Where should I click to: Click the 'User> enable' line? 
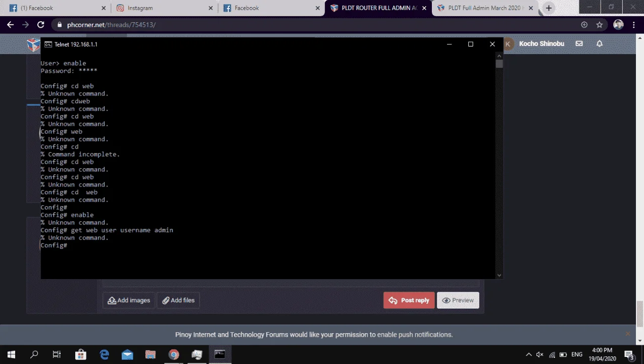(63, 63)
